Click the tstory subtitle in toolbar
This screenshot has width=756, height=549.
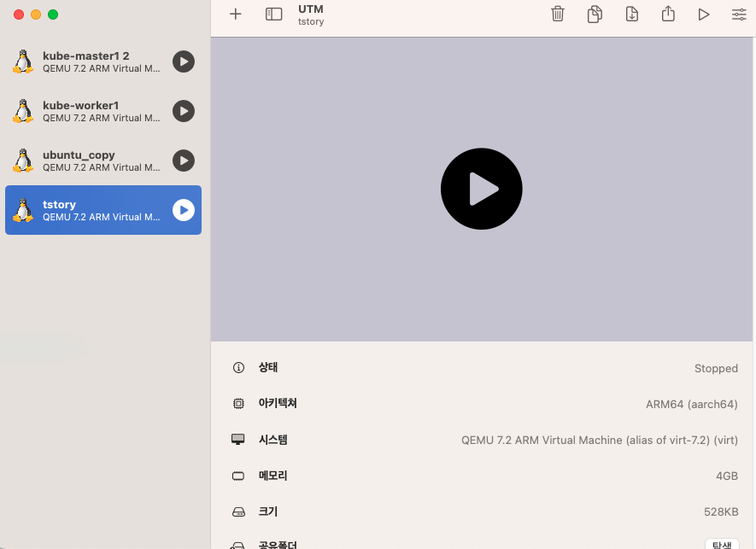(311, 21)
